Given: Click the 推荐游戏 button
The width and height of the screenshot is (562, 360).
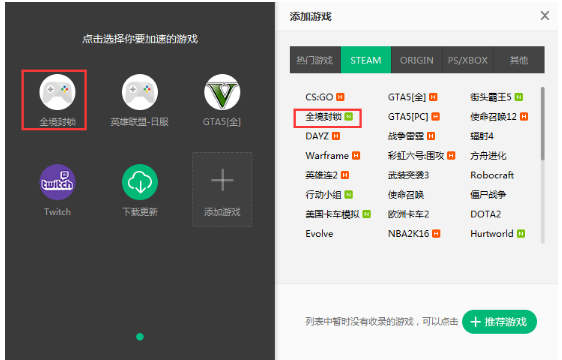Looking at the screenshot, I should (x=499, y=322).
